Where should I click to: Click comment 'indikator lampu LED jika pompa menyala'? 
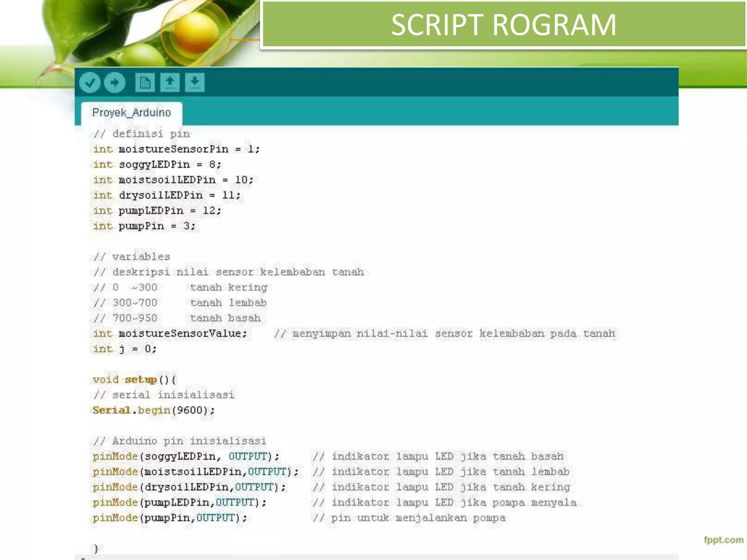tap(454, 502)
